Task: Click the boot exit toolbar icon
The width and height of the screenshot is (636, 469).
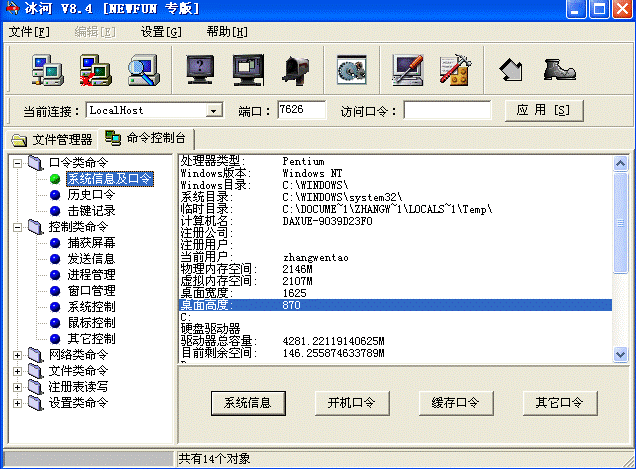Action: pos(559,70)
